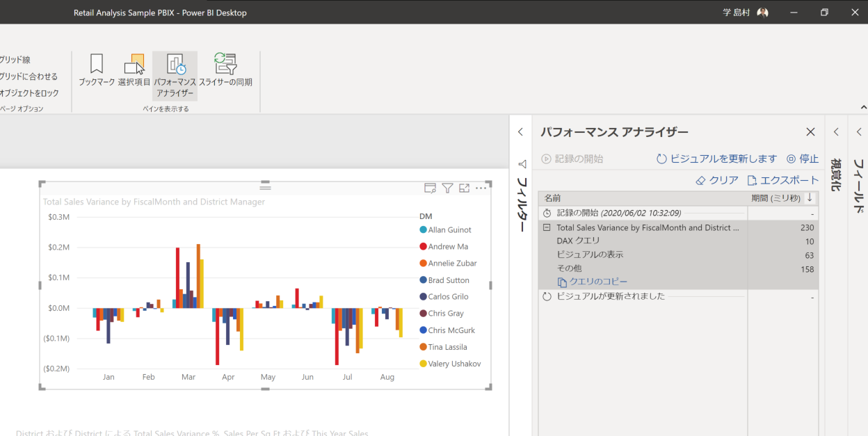Click the $0.3M label on the chart axis

(58, 217)
